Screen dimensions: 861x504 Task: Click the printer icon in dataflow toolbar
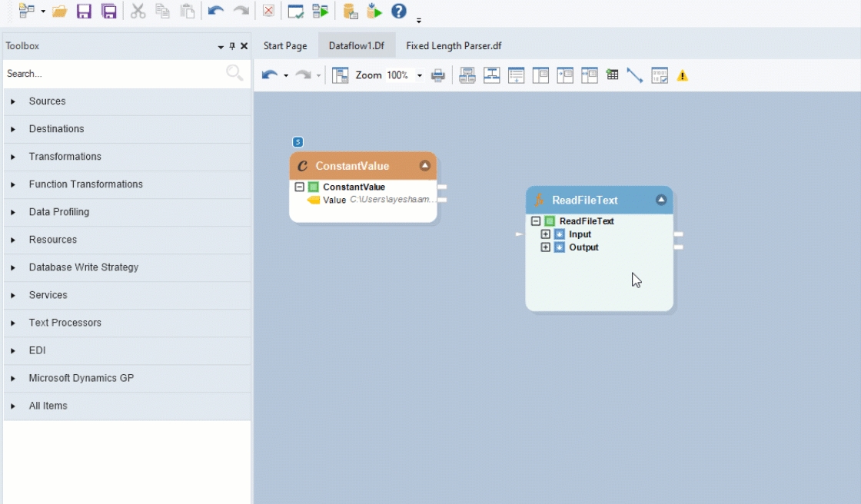pyautogui.click(x=438, y=75)
